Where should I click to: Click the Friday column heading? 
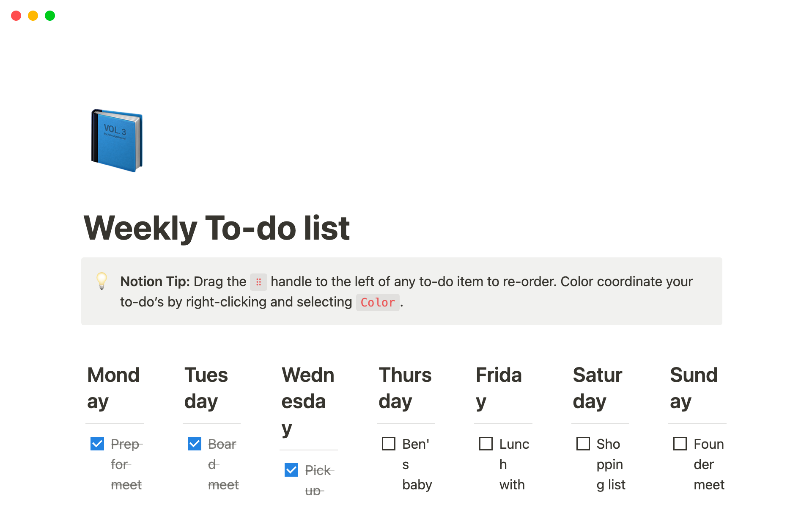coord(499,388)
